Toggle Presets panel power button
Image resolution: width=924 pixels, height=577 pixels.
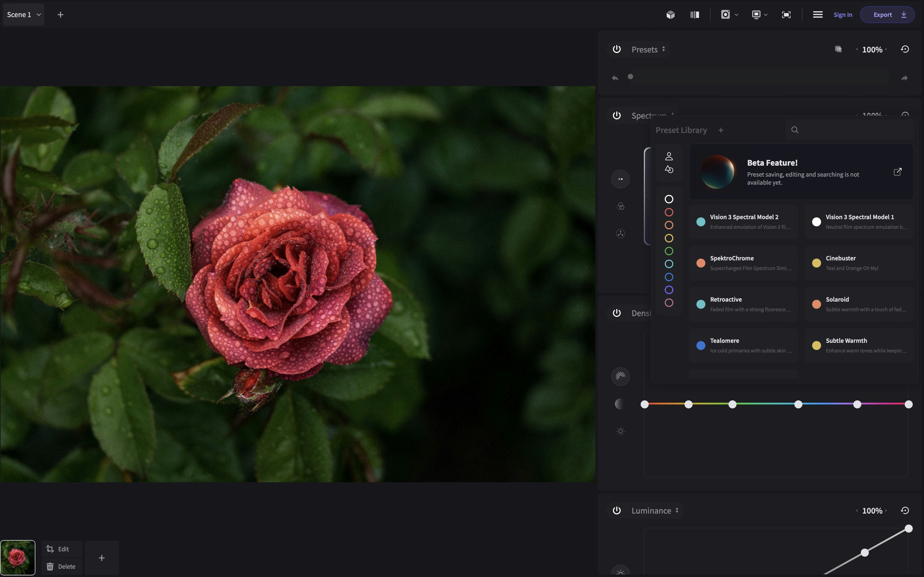(617, 49)
